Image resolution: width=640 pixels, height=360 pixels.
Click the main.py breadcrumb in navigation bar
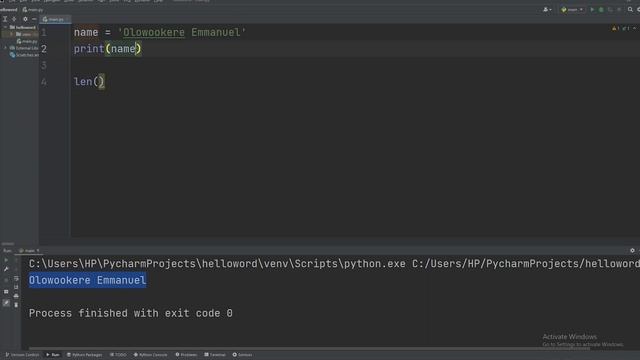[x=33, y=9]
